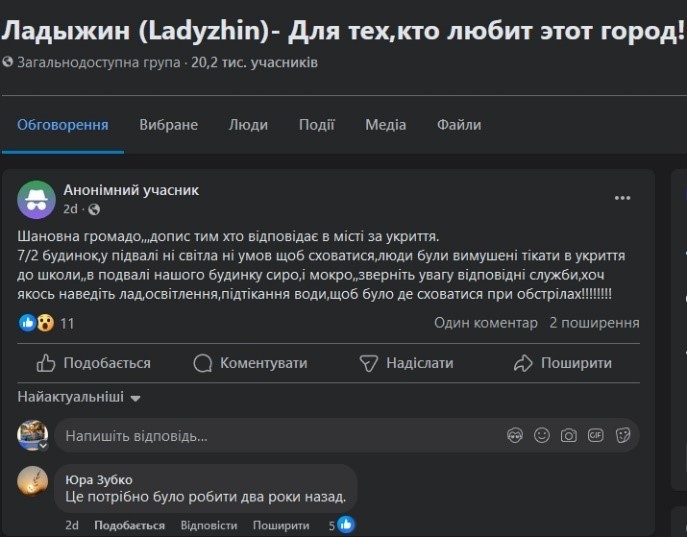Image resolution: width=687 pixels, height=537 pixels.
Task: Switch to the Вибране tab
Action: (169, 125)
